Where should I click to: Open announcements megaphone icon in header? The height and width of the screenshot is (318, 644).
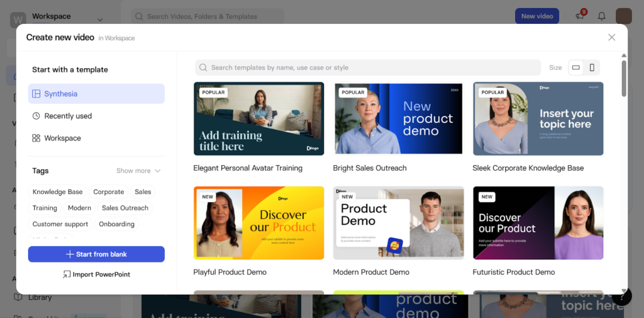tap(580, 16)
